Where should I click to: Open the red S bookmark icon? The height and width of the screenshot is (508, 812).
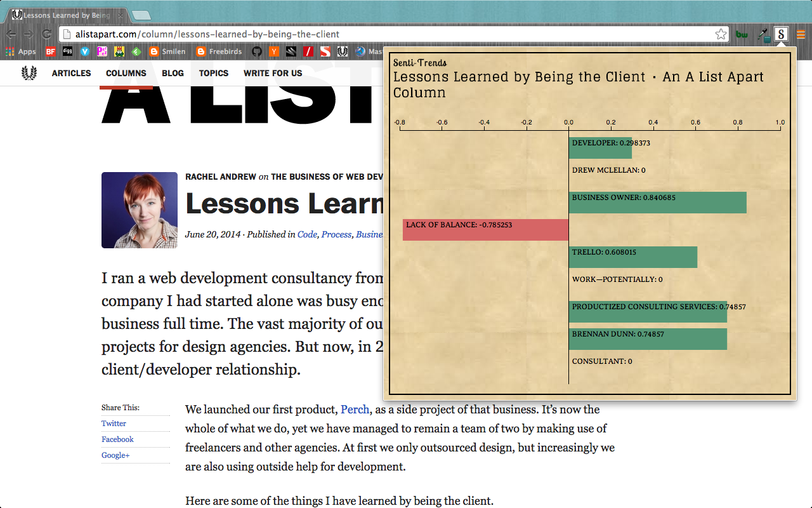pos(325,51)
